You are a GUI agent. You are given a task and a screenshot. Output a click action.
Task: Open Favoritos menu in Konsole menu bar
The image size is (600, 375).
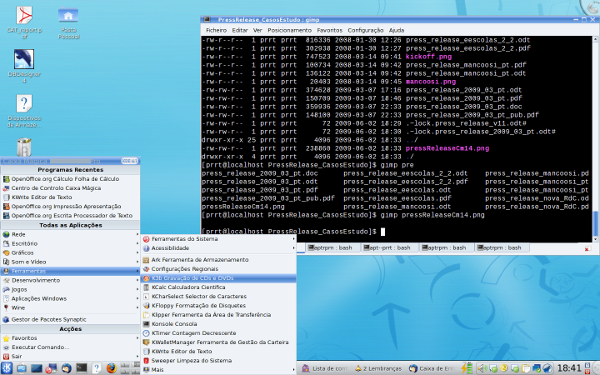pos(329,30)
